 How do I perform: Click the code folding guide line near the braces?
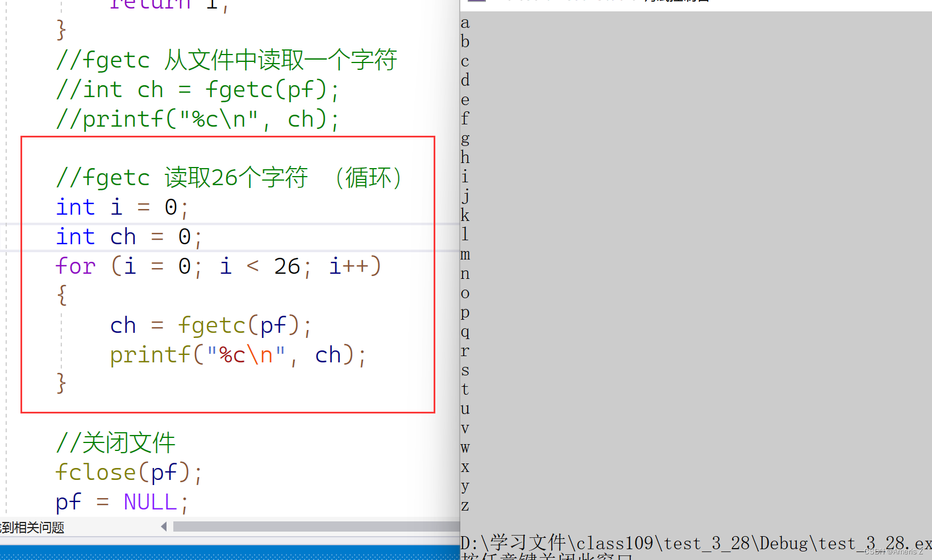click(x=61, y=338)
